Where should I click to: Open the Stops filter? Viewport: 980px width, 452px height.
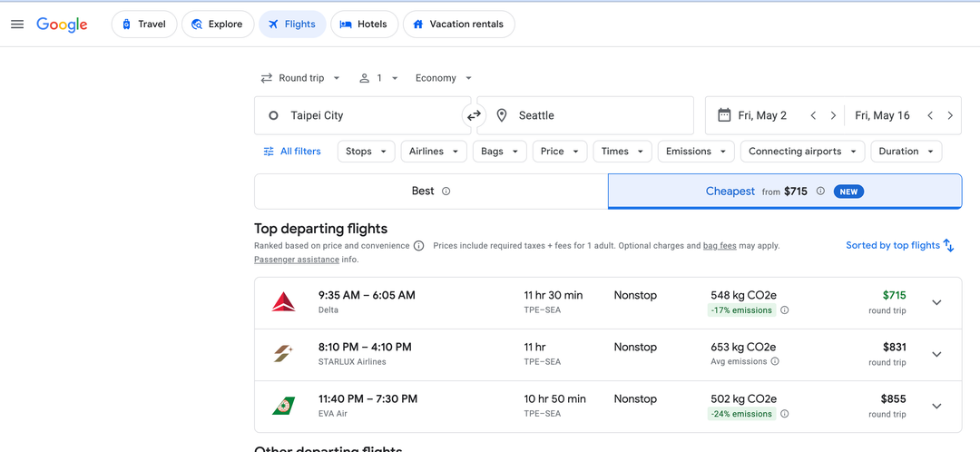point(367,152)
